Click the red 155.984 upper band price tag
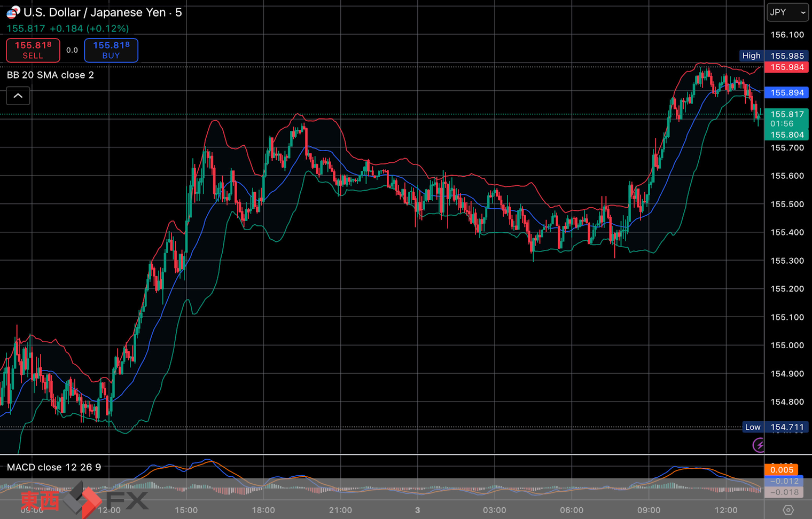 (786, 67)
